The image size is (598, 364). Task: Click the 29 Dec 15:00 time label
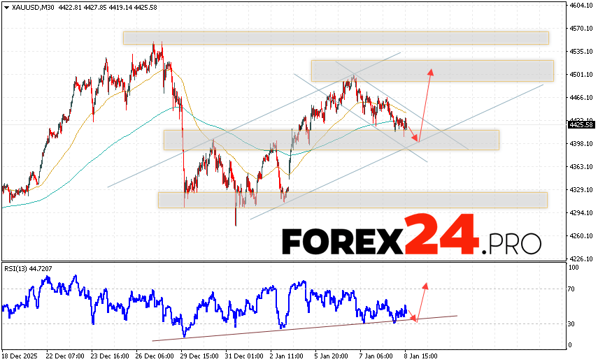click(x=199, y=356)
